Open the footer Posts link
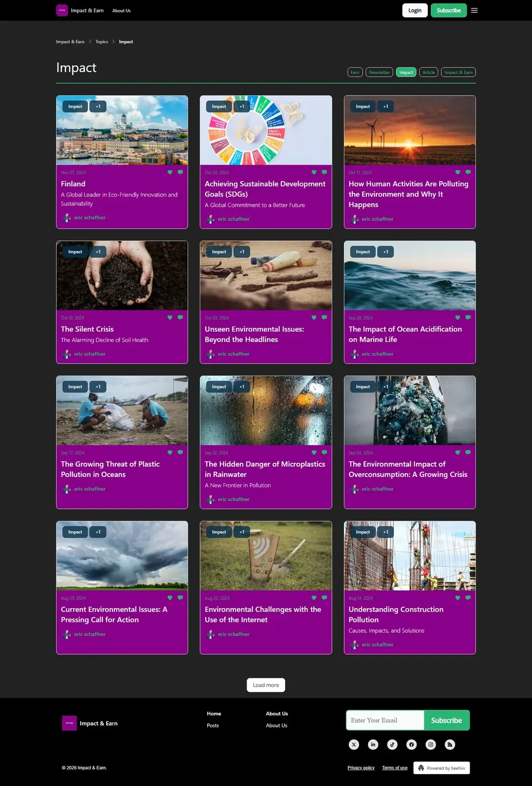The width and height of the screenshot is (532, 786). click(213, 726)
